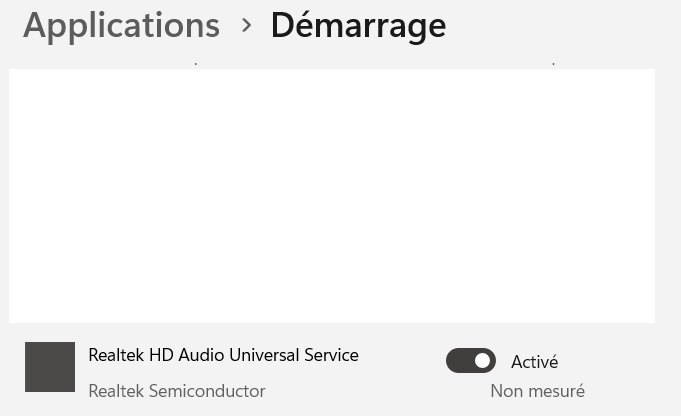
Task: Click the Démarrage page title
Action: tap(358, 25)
